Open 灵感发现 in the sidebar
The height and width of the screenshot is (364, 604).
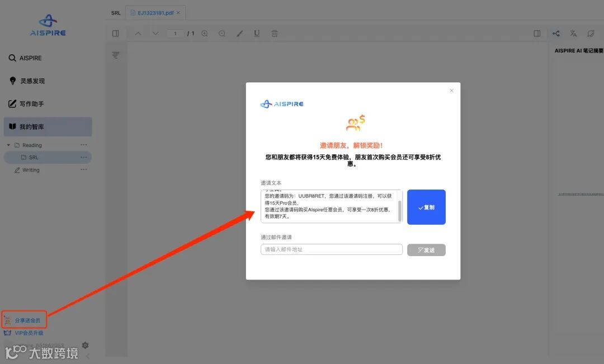point(27,81)
